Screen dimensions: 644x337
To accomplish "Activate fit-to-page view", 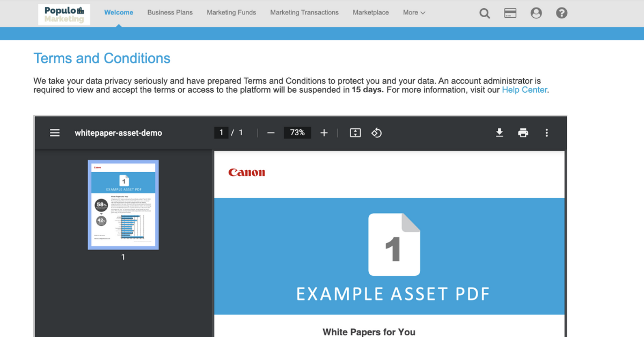I will [355, 133].
